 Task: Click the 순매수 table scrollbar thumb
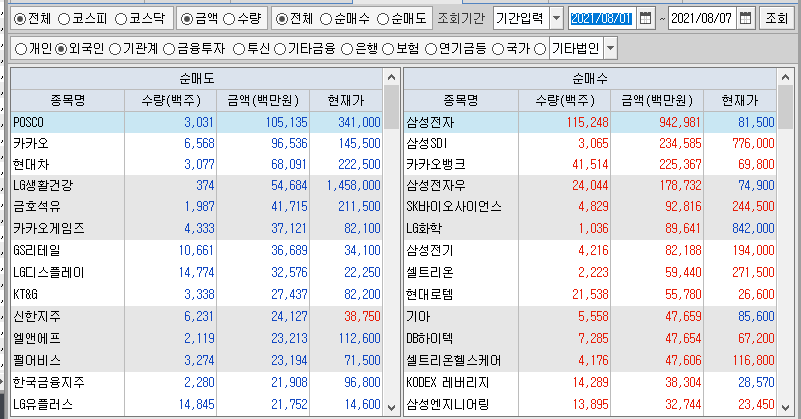pos(785,107)
